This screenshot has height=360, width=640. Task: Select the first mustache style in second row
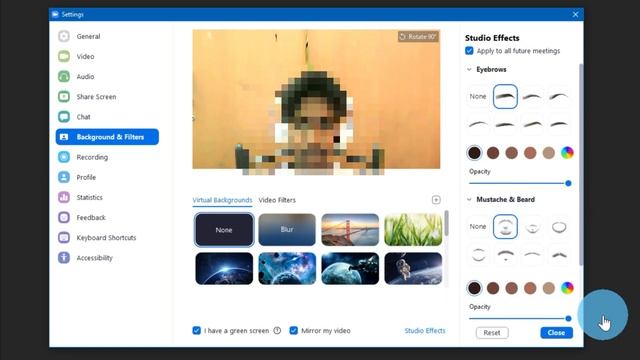click(478, 255)
